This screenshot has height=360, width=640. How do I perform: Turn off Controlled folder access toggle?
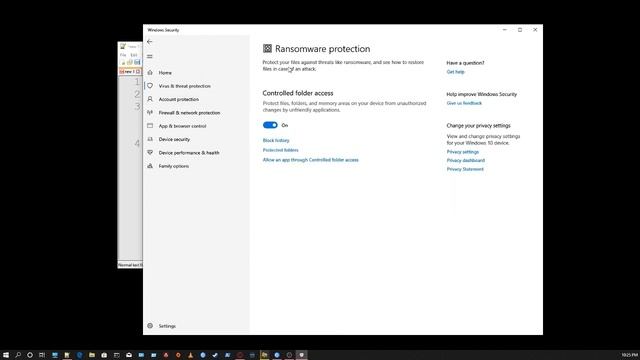point(270,125)
